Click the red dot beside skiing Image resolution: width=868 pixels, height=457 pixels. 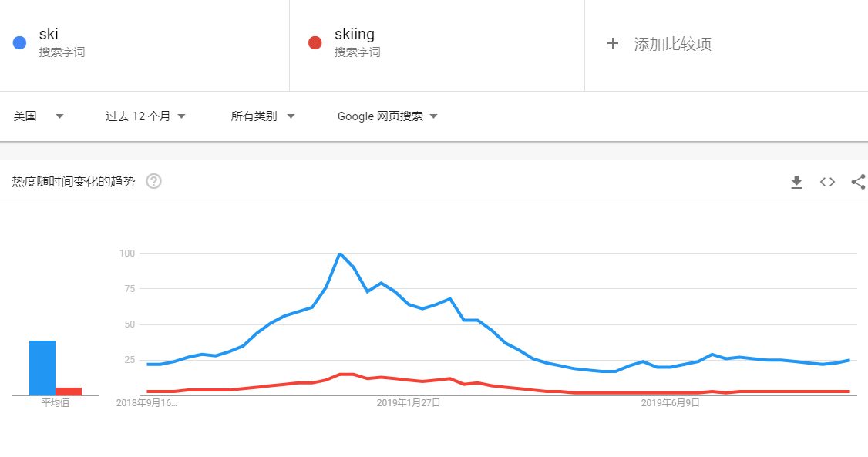tap(315, 43)
